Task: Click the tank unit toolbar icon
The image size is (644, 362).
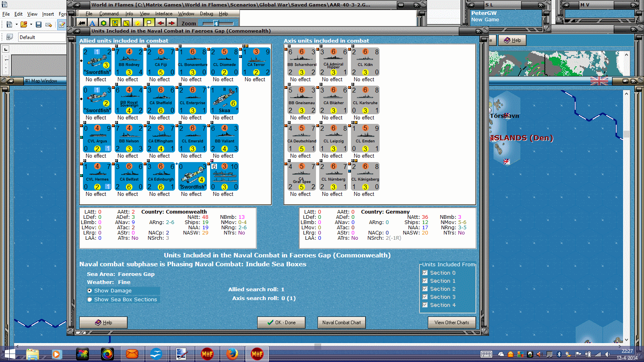Action: point(82,23)
